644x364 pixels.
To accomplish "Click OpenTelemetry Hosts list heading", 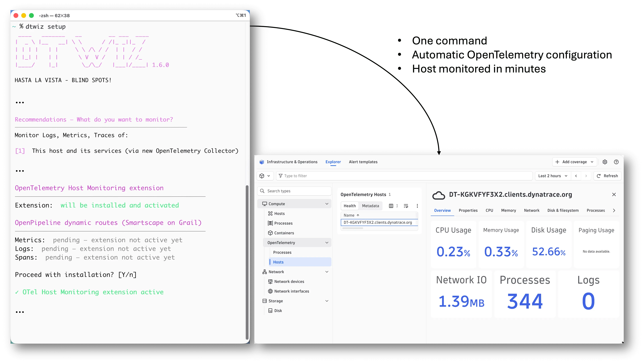I will click(363, 194).
